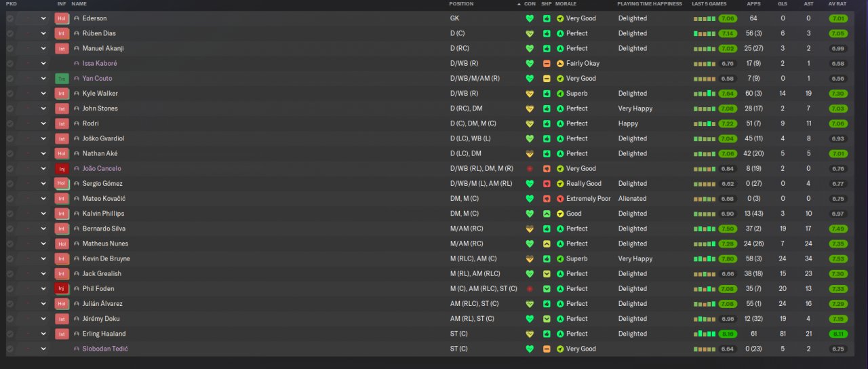
Task: Toggle the pick checkbox for Rodri
Action: click(x=9, y=124)
